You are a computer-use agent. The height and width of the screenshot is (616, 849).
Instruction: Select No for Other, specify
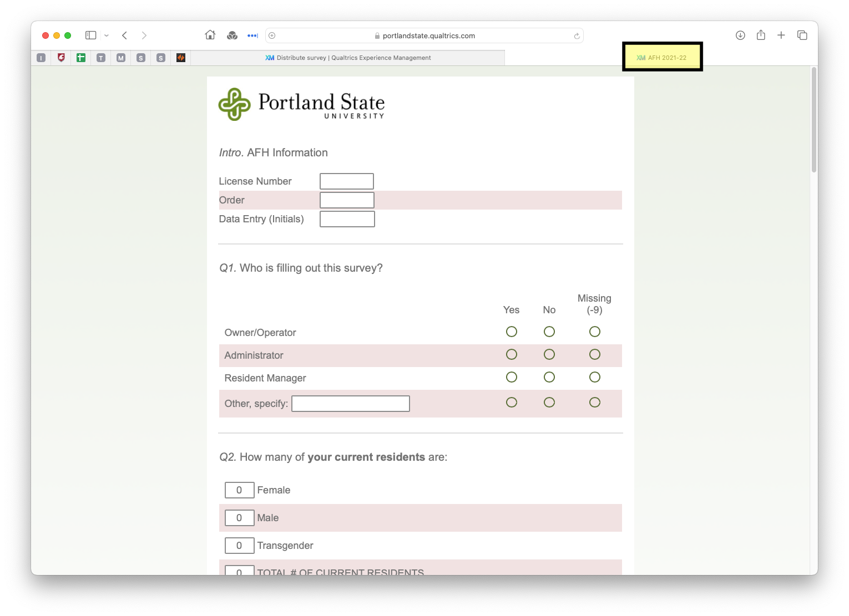point(549,402)
